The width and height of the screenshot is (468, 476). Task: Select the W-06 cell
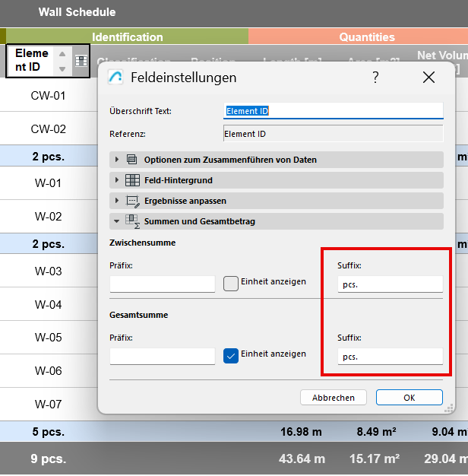(48, 370)
